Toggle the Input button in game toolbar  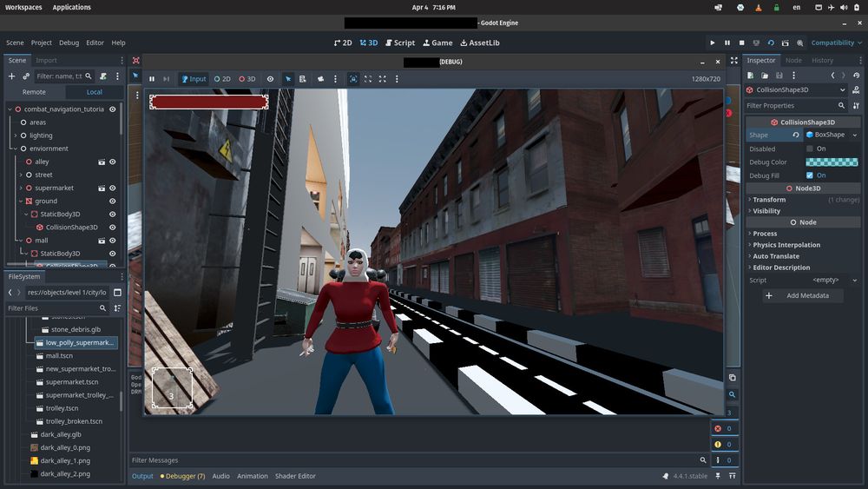(194, 79)
